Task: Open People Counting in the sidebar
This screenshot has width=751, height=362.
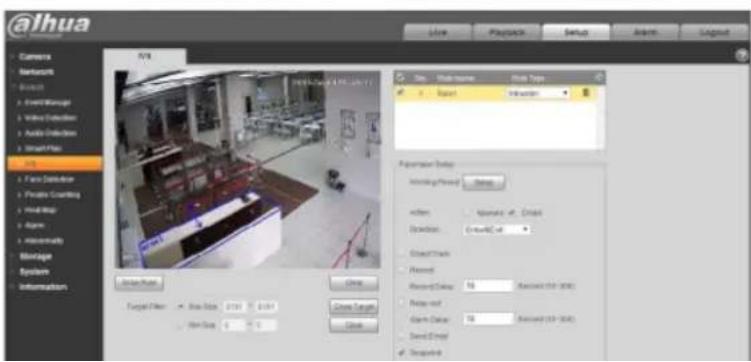Action: coord(51,194)
